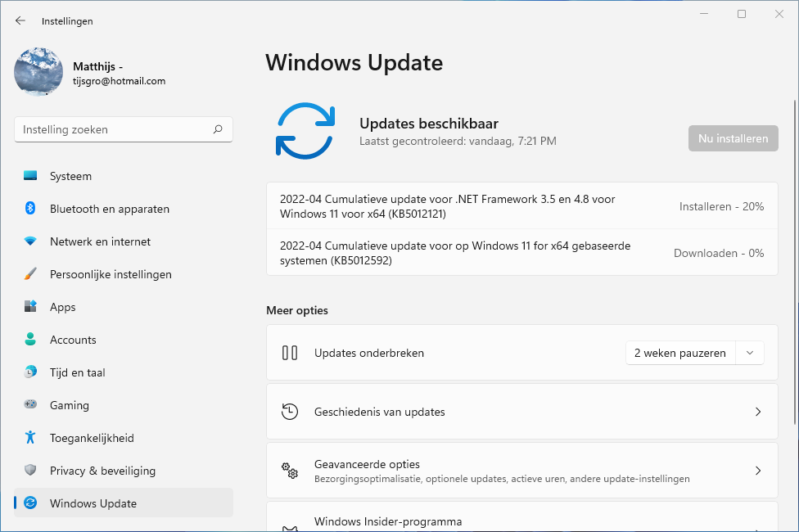The image size is (799, 532).
Task: Go to Windows Update sidebar item
Action: [93, 503]
